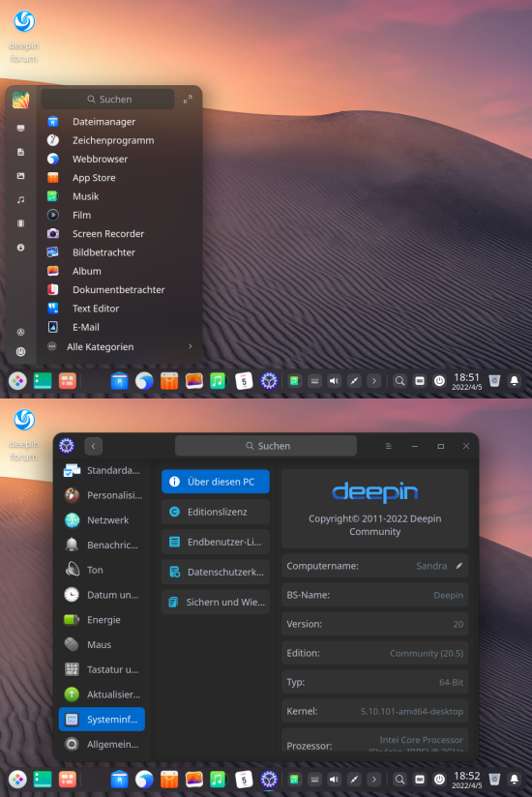Expand tray arrow in taskbar showing 18:51
The image size is (532, 797).
point(374,381)
